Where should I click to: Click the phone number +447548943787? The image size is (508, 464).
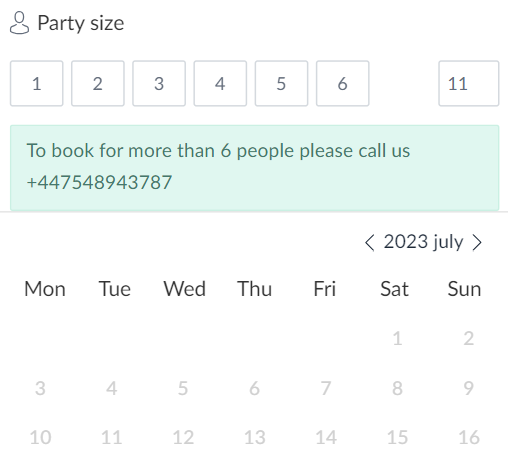pyautogui.click(x=99, y=182)
